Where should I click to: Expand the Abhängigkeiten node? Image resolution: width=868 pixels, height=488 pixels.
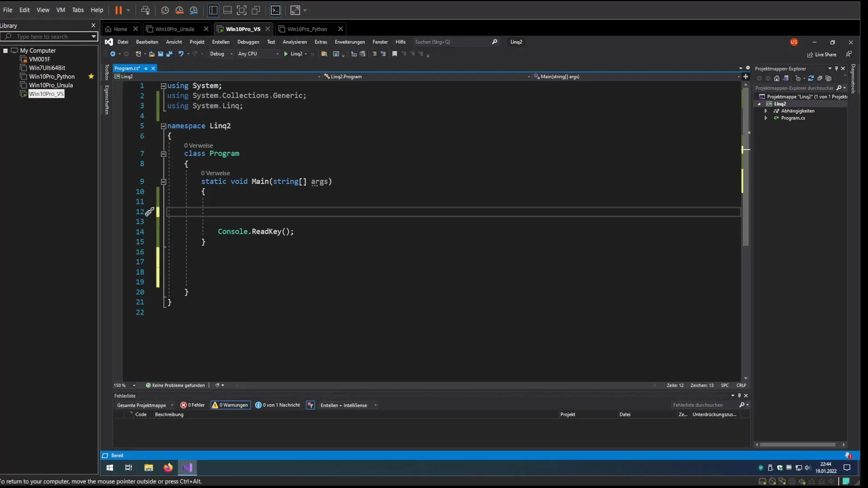coord(765,111)
